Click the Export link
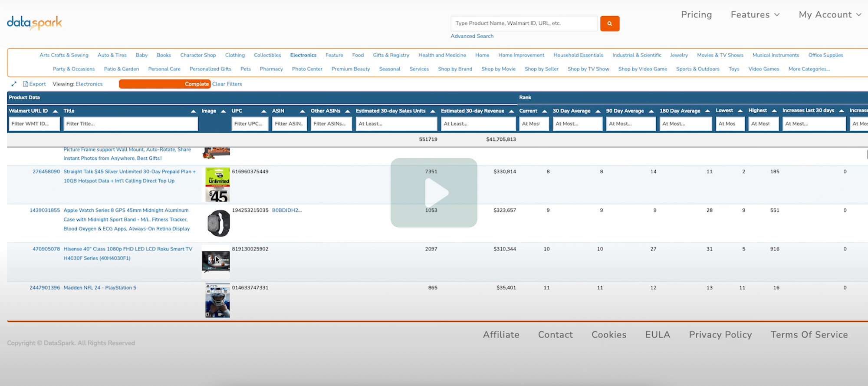868x386 pixels. tap(37, 84)
